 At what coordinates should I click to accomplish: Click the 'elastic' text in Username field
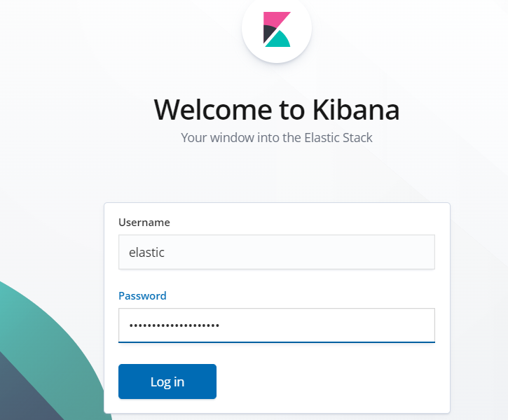(146, 253)
